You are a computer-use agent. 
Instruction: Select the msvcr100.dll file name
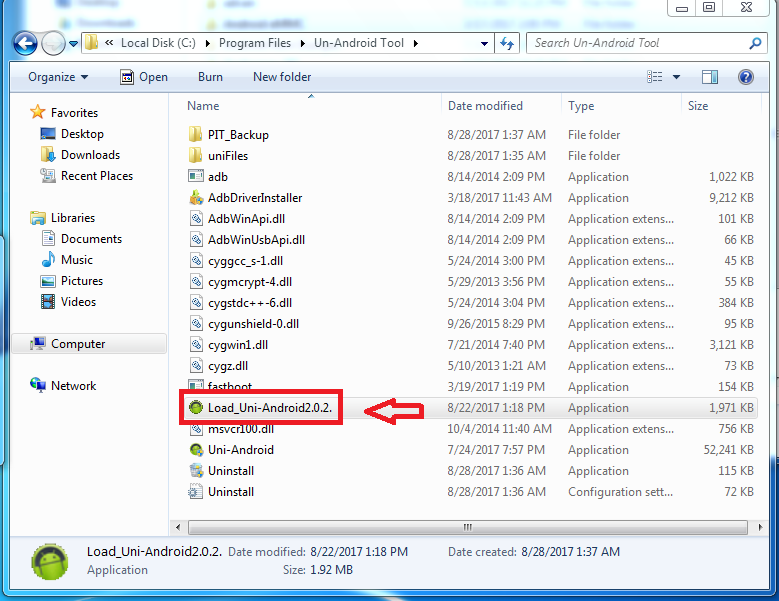click(241, 429)
